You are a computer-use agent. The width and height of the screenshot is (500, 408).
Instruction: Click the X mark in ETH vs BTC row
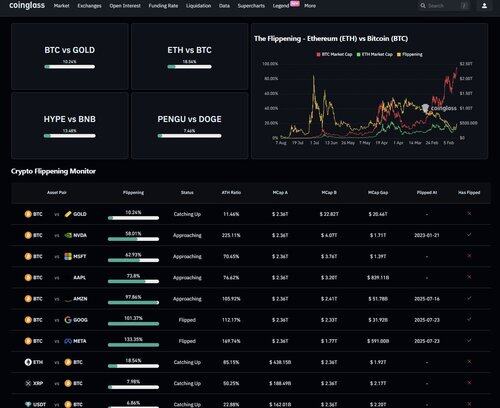[x=469, y=362]
